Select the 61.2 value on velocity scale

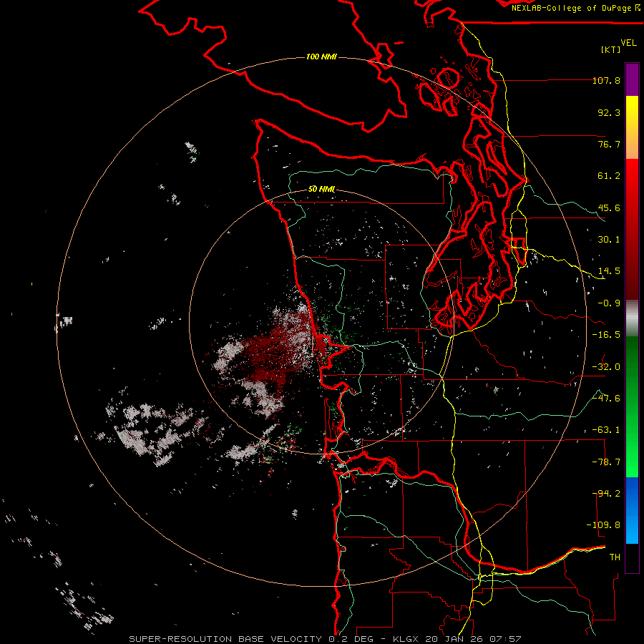point(609,176)
